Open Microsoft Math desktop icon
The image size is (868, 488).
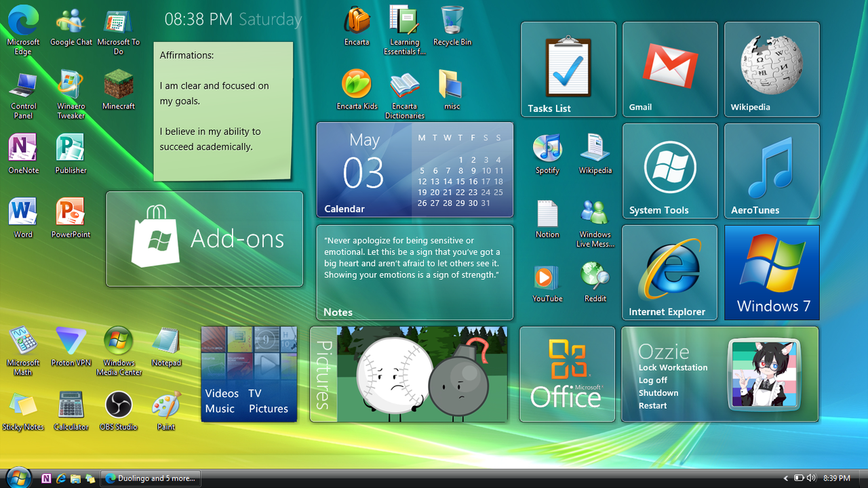coord(23,351)
